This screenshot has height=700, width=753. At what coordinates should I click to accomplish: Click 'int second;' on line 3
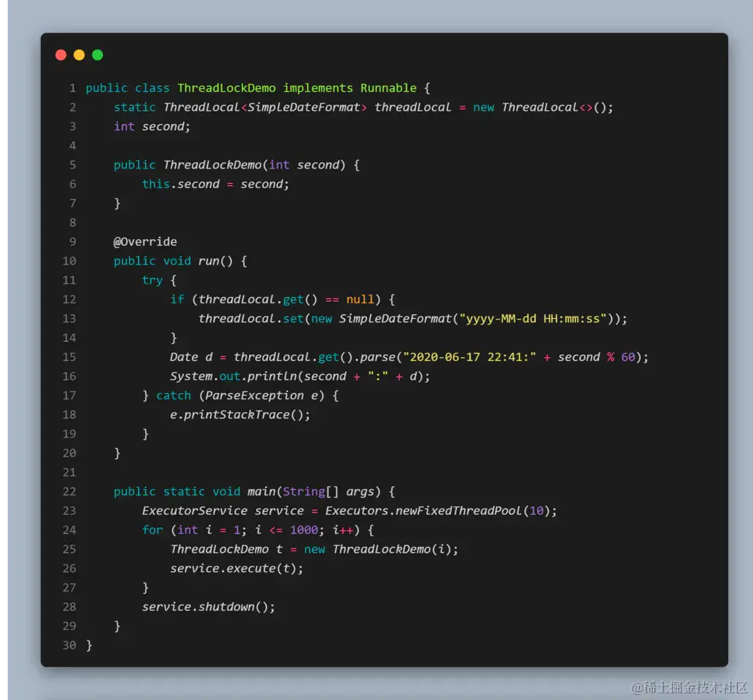tap(152, 127)
